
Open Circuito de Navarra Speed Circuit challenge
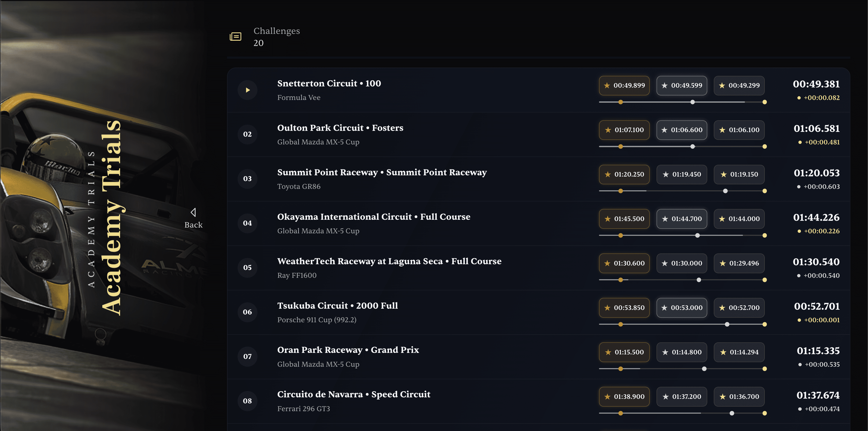353,395
